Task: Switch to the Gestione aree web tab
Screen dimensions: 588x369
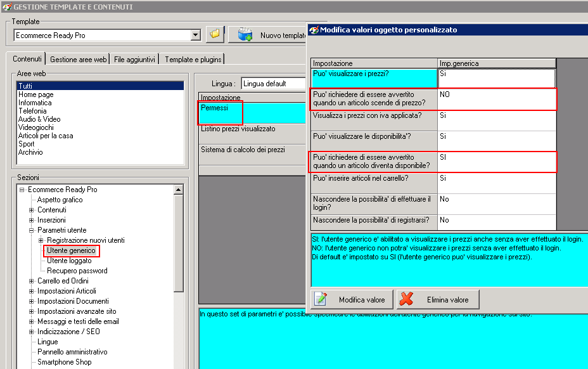Action: click(x=78, y=60)
